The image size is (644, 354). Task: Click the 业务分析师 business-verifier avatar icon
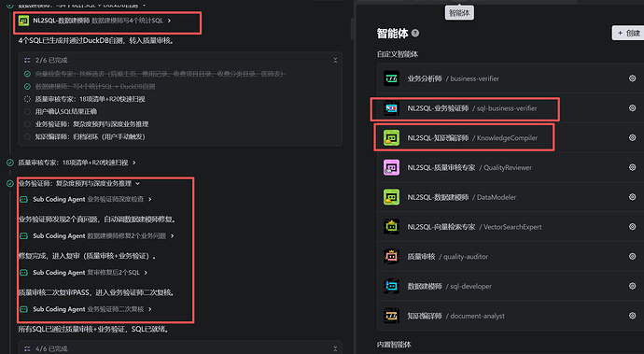[x=391, y=78]
